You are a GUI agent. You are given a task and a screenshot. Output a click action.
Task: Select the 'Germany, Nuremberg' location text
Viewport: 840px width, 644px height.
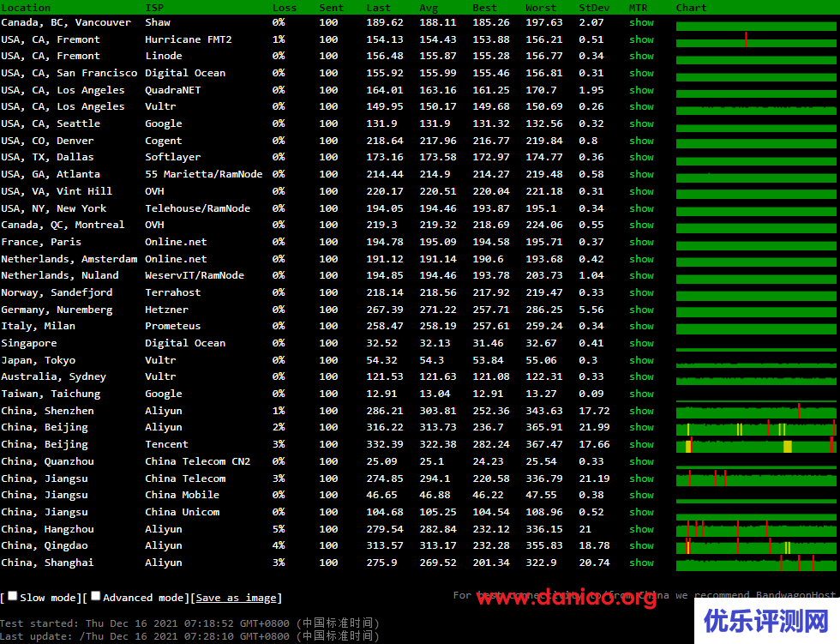coord(57,310)
